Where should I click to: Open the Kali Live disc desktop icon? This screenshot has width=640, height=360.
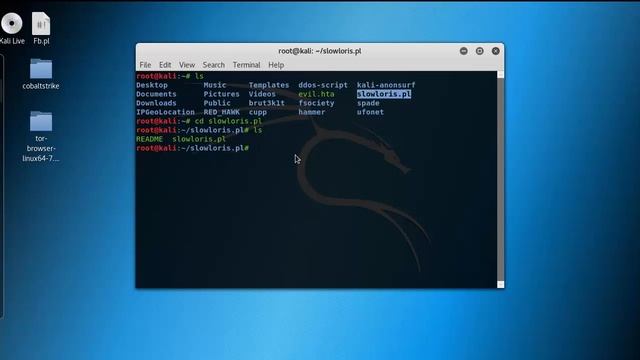pos(11,23)
